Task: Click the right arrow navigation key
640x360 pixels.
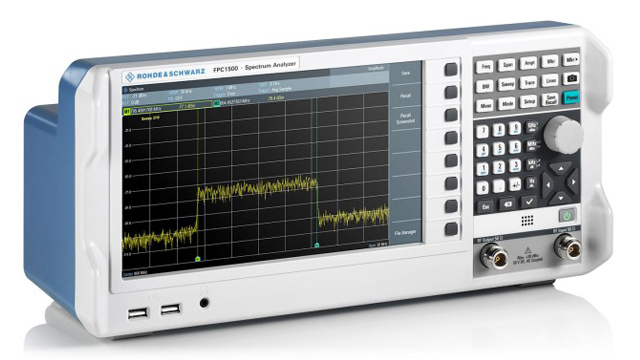Action: pyautogui.click(x=574, y=182)
